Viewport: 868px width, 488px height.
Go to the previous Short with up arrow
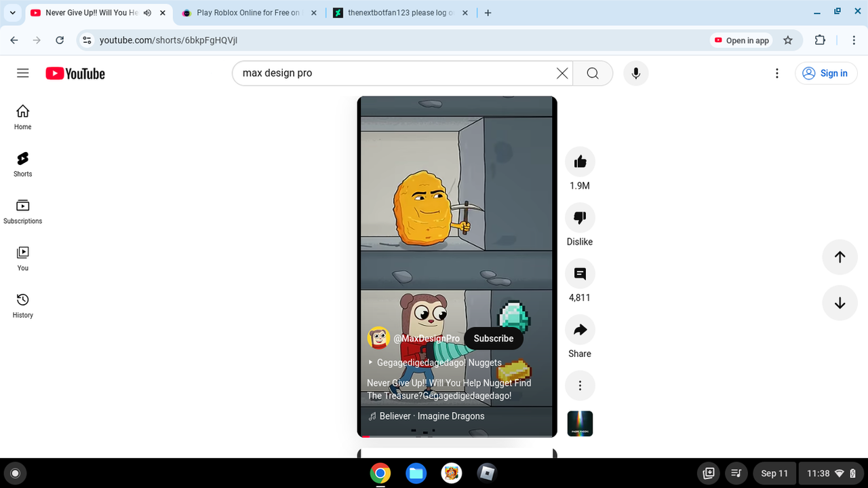pos(840,257)
